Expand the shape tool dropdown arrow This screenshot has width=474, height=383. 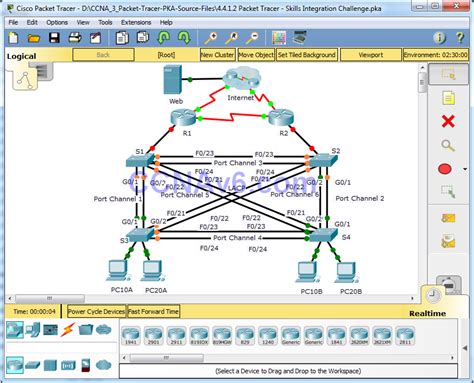point(465,169)
